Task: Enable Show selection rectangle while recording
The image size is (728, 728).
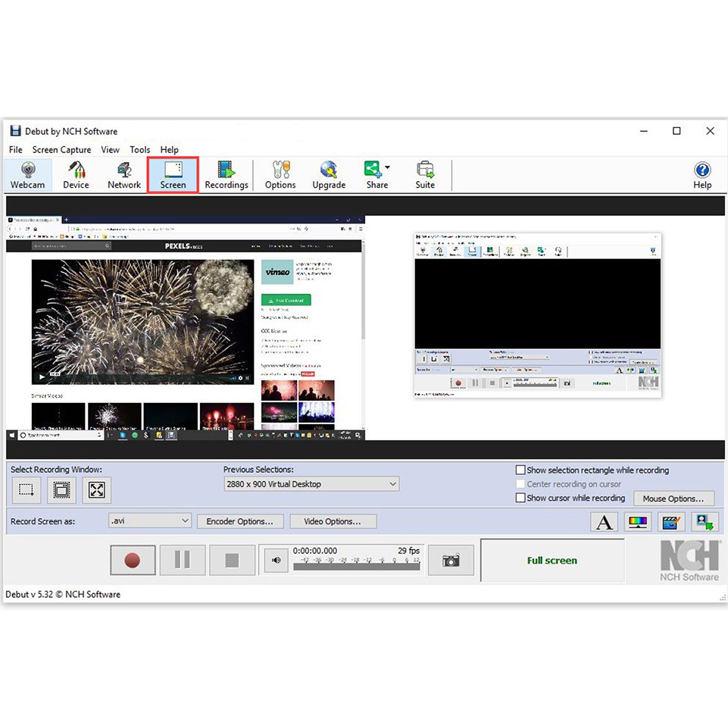Action: (520, 470)
